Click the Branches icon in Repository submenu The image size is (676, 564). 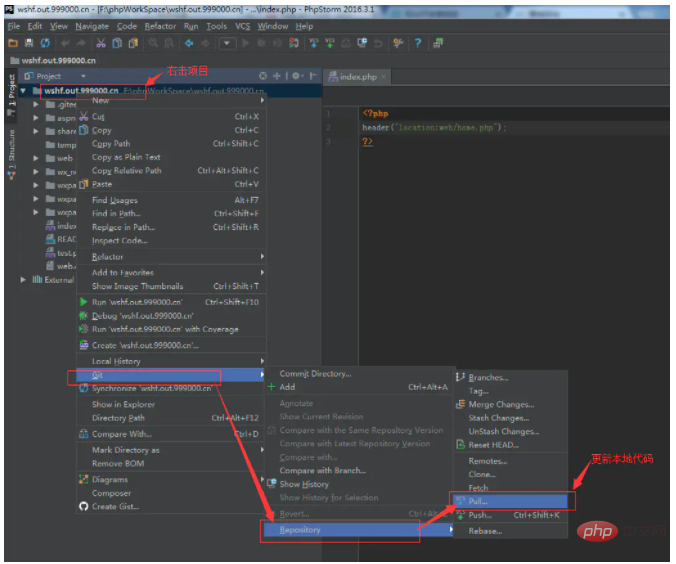(461, 378)
